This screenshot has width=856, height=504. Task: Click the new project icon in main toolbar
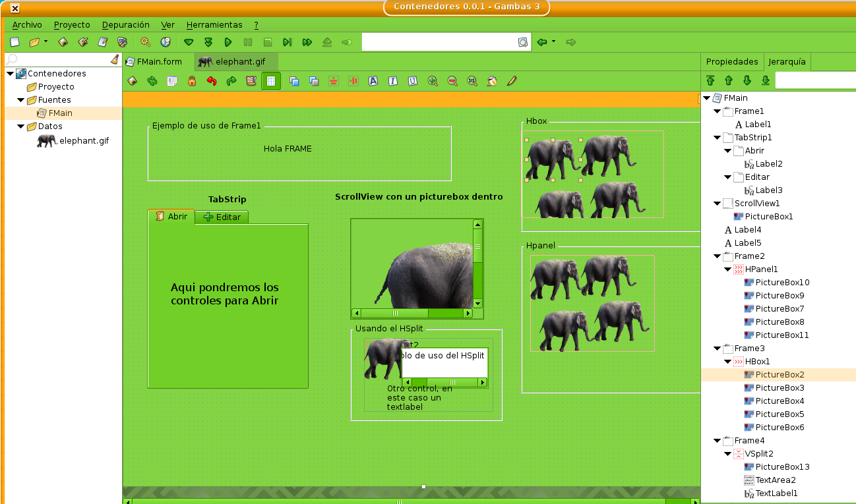point(15,42)
